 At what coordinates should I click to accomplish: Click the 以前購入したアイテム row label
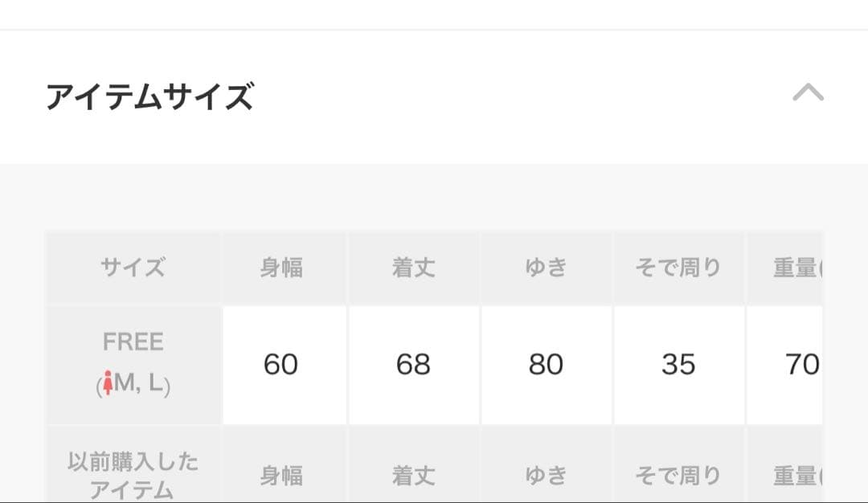133,475
